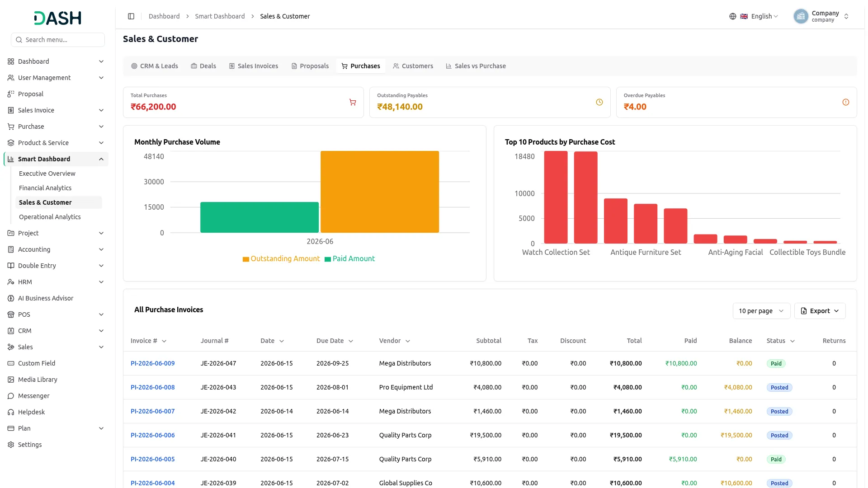Switch to the Customers tab

point(413,66)
